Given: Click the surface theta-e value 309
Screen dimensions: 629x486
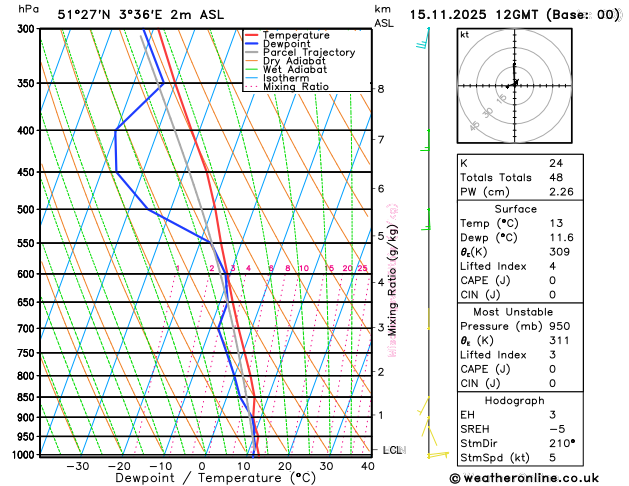Looking at the screenshot, I should [560, 252].
